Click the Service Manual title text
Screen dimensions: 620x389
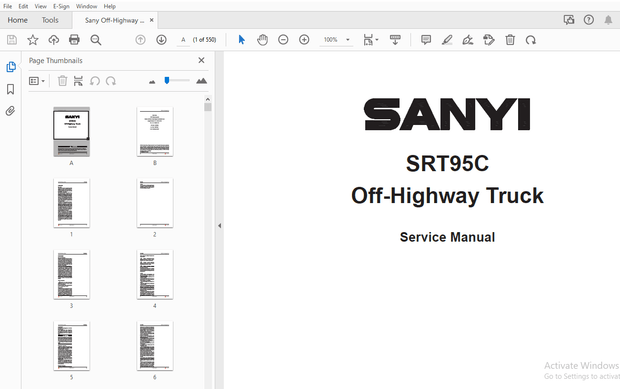pos(447,237)
